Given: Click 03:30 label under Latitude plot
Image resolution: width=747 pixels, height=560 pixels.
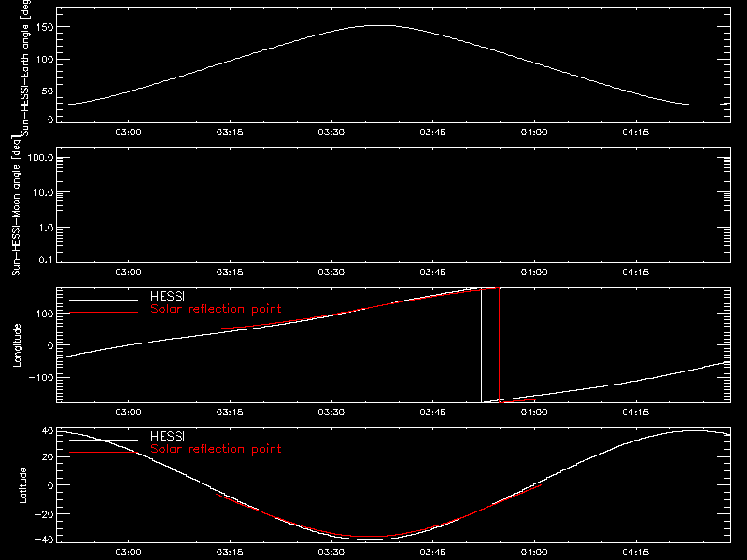Looking at the screenshot, I should [331, 553].
